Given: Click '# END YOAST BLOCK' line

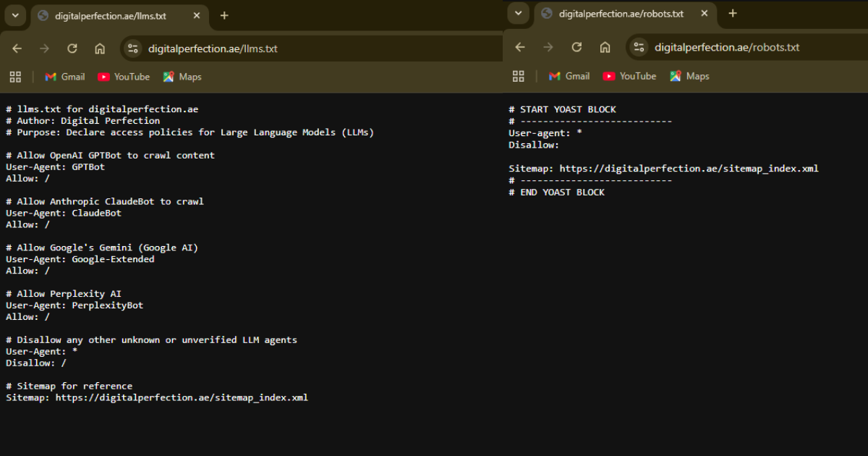Looking at the screenshot, I should (557, 192).
